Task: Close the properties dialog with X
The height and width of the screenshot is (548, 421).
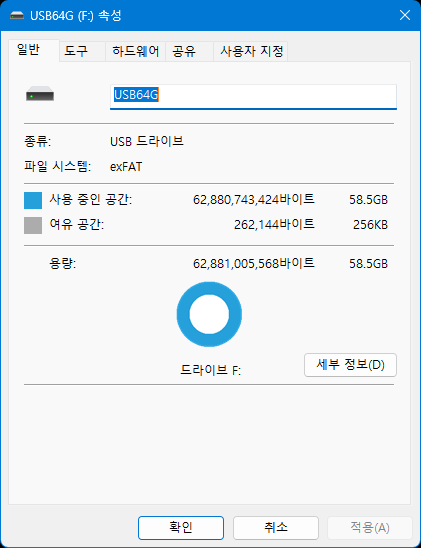Action: tap(405, 15)
